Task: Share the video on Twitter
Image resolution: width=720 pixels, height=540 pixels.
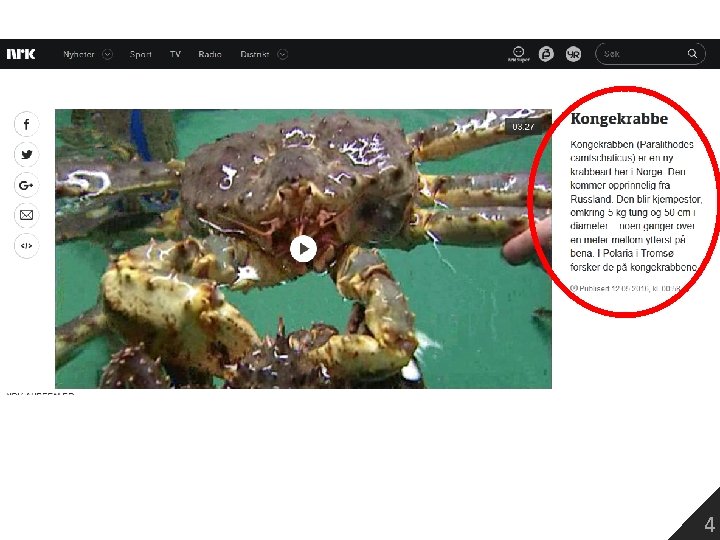Action: pyautogui.click(x=27, y=154)
